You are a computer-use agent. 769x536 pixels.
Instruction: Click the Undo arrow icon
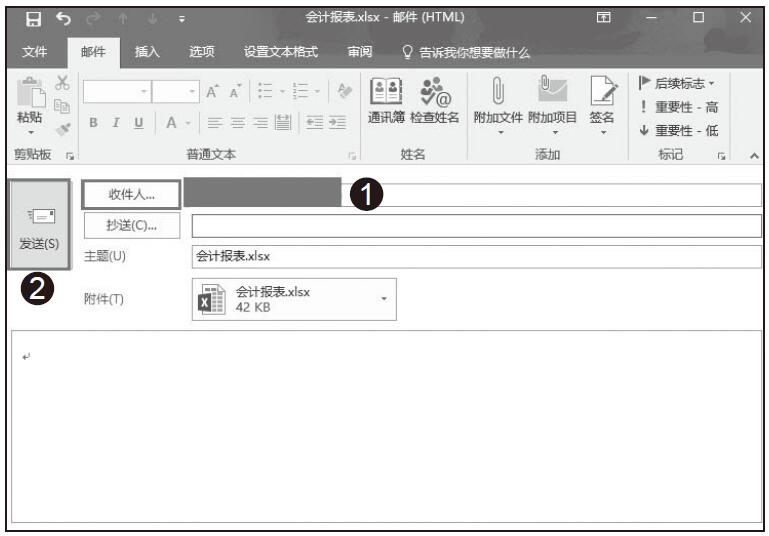pyautogui.click(x=62, y=18)
